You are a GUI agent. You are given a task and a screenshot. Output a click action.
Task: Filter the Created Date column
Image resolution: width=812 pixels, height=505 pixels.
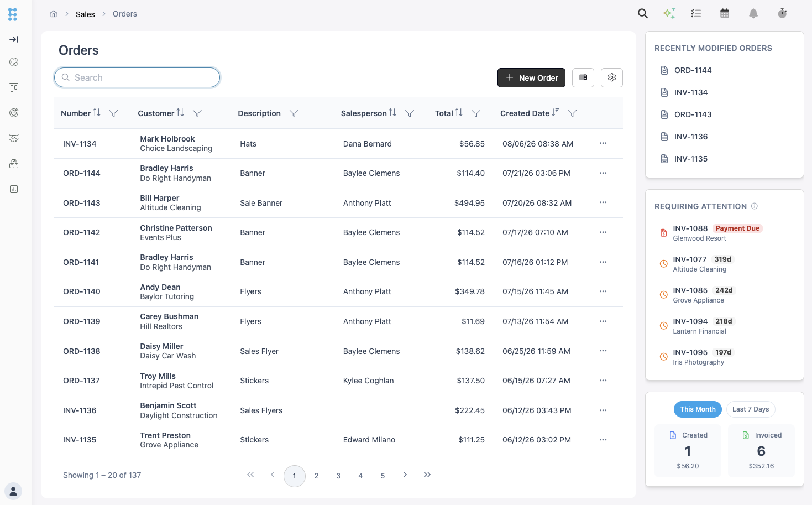tap(573, 113)
